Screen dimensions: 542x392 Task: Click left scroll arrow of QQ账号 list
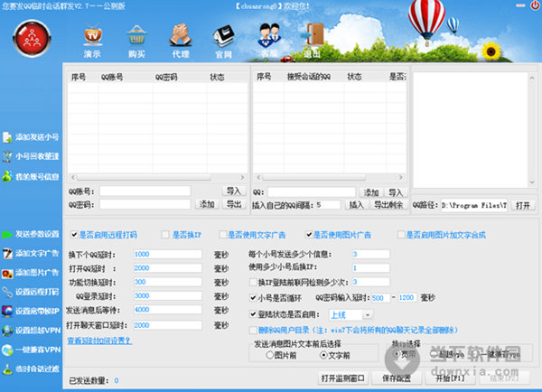click(73, 177)
